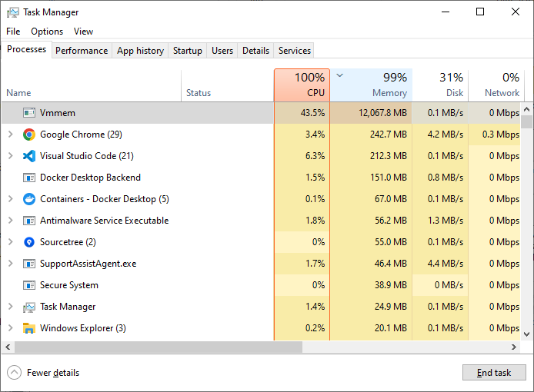Select the Docker Desktop Backend row name
This screenshot has width=534, height=392.
[90, 178]
